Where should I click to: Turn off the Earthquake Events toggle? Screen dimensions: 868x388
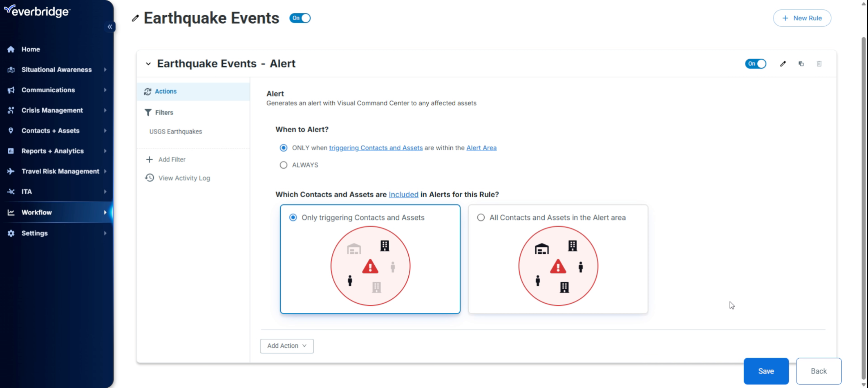300,18
